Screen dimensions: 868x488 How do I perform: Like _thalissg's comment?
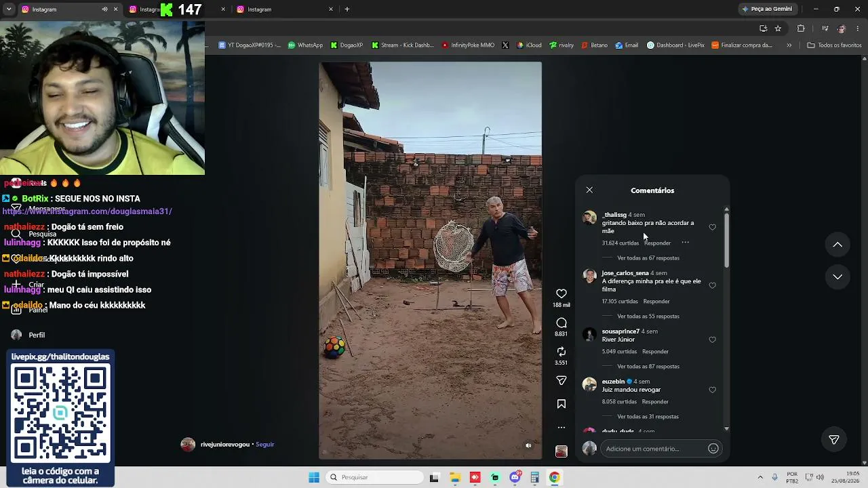click(x=712, y=227)
